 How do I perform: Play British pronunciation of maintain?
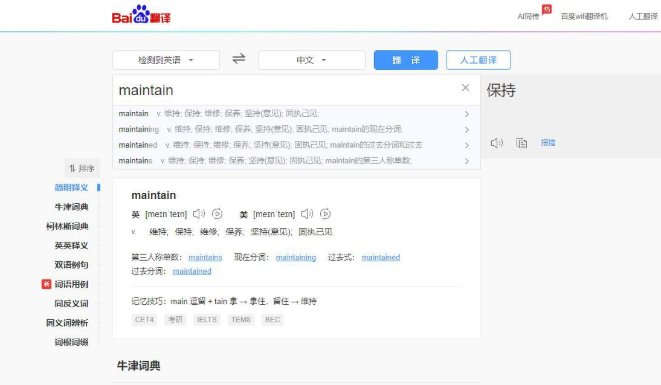pyautogui.click(x=199, y=214)
